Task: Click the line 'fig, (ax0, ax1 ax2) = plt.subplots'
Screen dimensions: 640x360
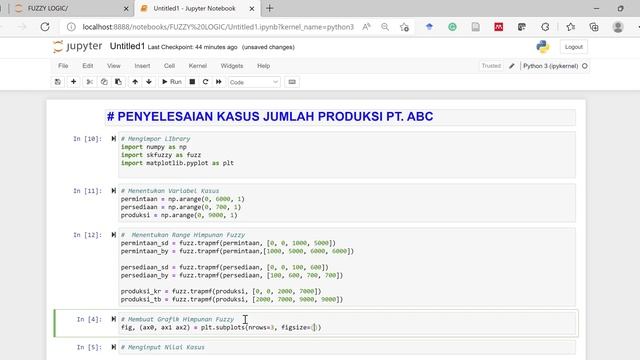Action: point(221,327)
